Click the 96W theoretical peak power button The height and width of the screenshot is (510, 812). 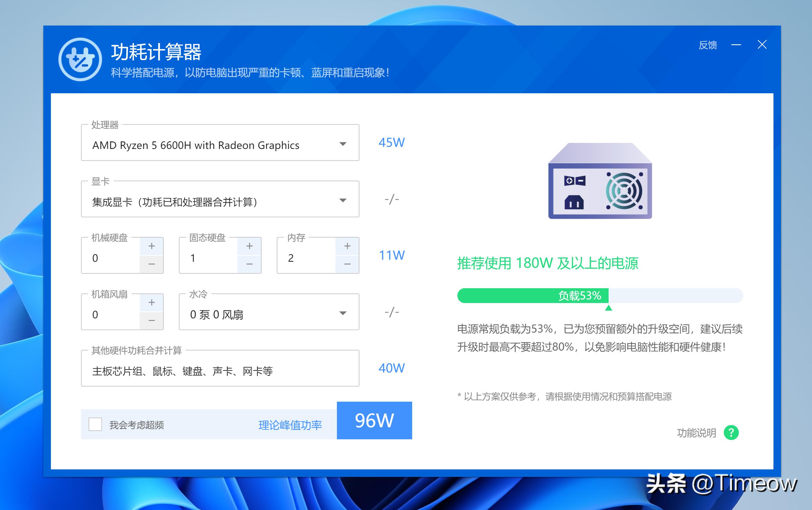click(374, 420)
